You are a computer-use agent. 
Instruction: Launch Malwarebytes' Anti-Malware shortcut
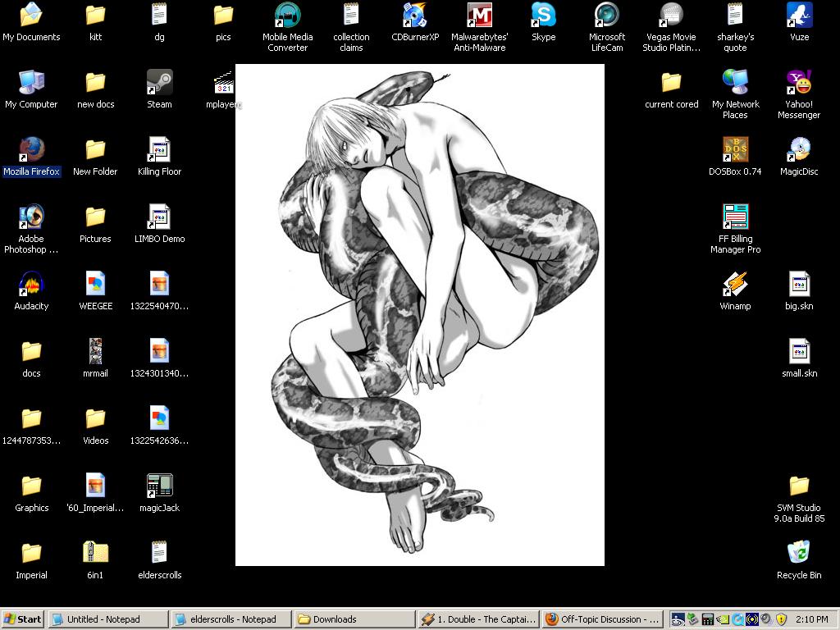479,16
